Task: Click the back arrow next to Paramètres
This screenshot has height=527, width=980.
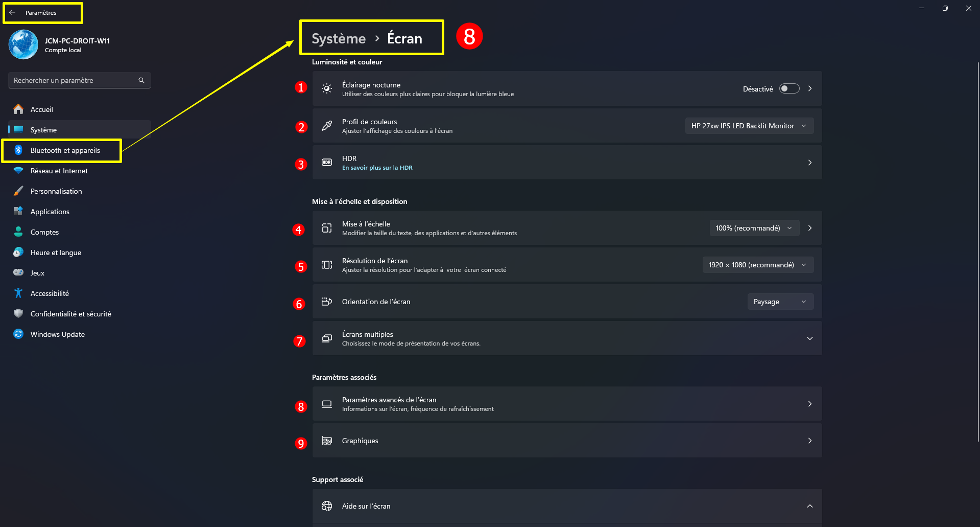Action: pos(12,13)
